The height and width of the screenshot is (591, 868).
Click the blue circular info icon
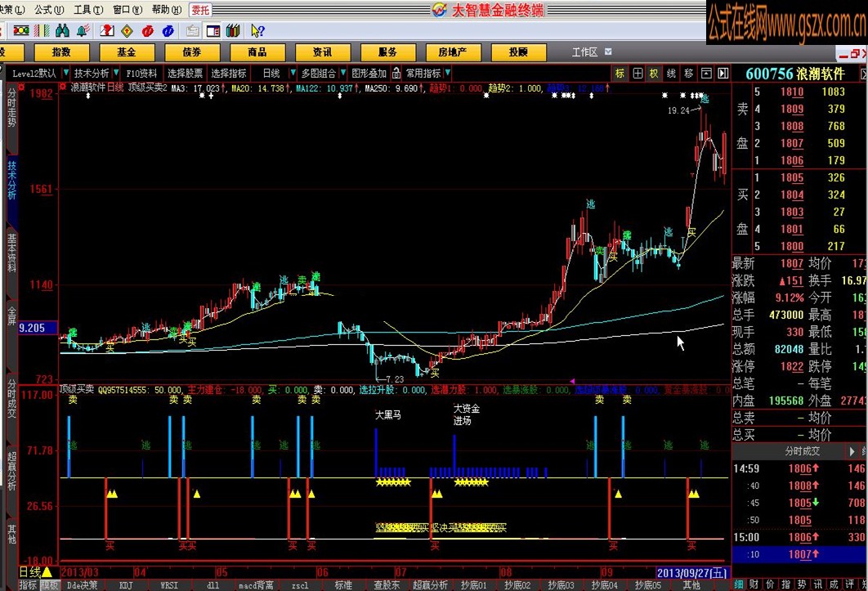coord(168,31)
